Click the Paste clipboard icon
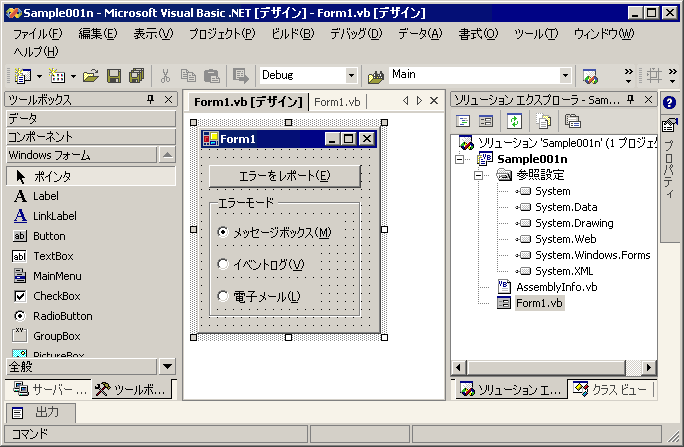 click(212, 76)
